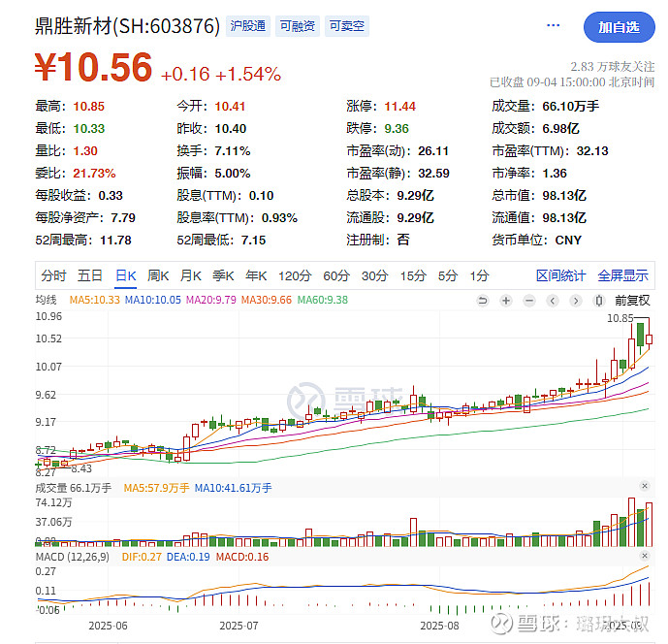Switch to the 5分 chart tab
668x644 pixels.
coord(448,275)
